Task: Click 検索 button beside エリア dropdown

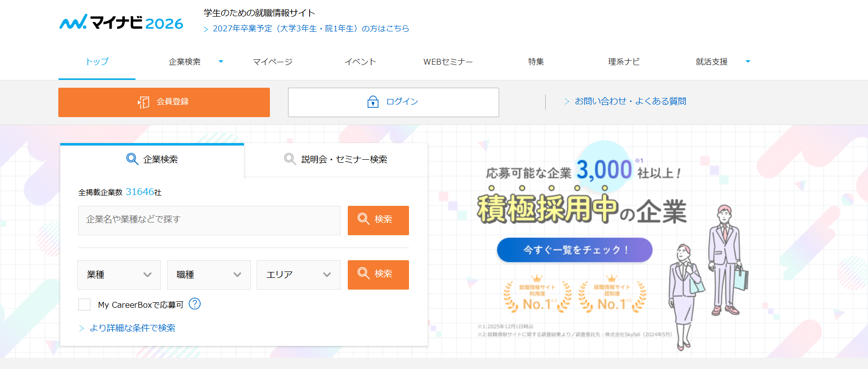Action: point(378,275)
